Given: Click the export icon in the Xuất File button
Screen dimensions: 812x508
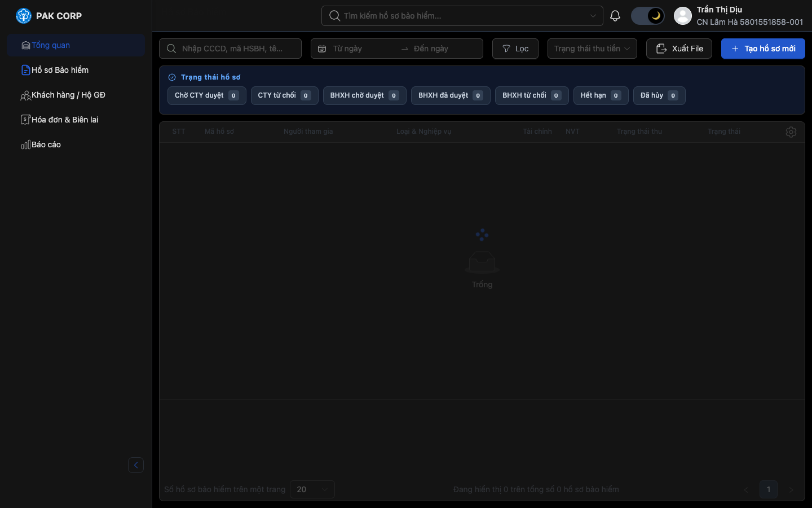Looking at the screenshot, I should tap(661, 49).
